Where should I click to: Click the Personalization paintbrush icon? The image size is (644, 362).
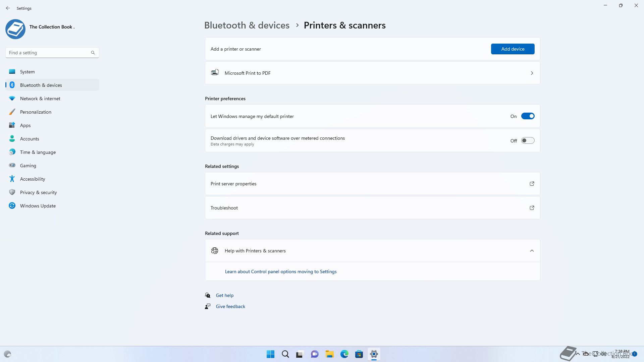click(x=12, y=112)
